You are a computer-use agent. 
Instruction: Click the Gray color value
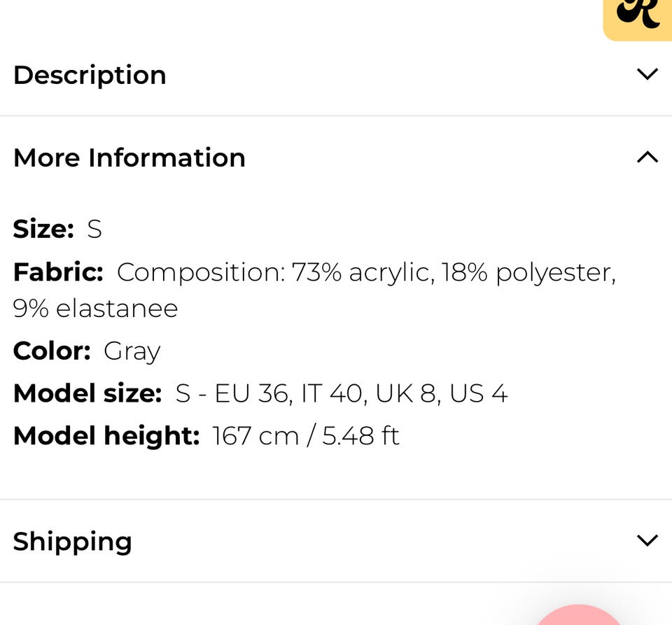[132, 351]
